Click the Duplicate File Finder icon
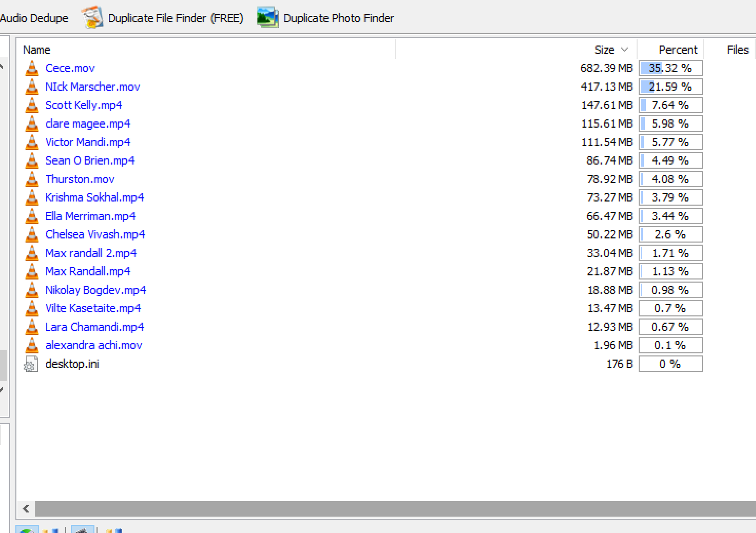This screenshot has height=533, width=756. pos(92,17)
